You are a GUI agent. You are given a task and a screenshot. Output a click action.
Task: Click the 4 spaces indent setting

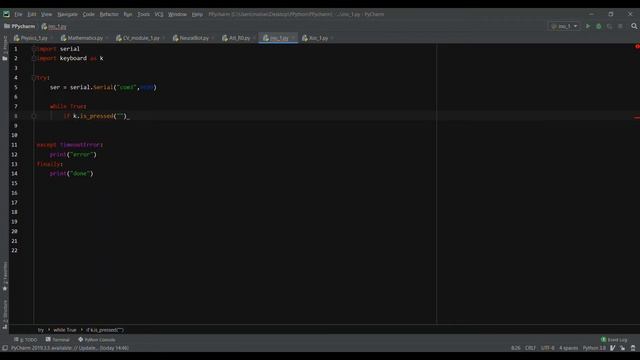(569, 348)
